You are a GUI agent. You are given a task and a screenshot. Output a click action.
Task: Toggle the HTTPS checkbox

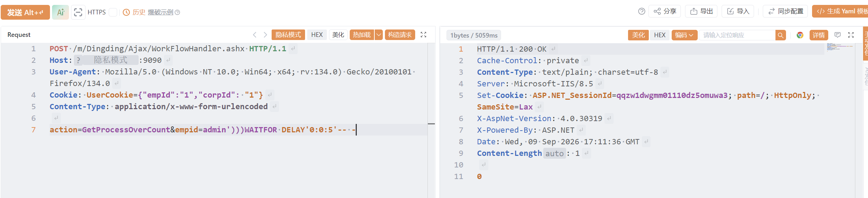coord(113,12)
